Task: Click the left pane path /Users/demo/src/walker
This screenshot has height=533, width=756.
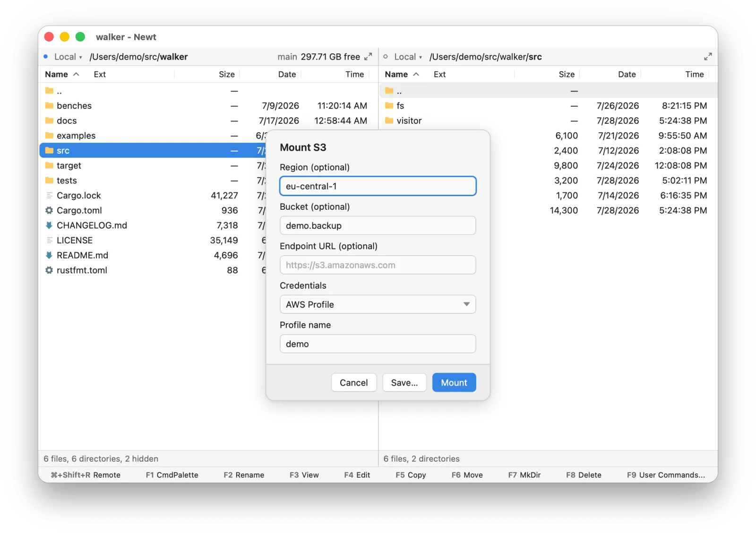Action: [138, 57]
